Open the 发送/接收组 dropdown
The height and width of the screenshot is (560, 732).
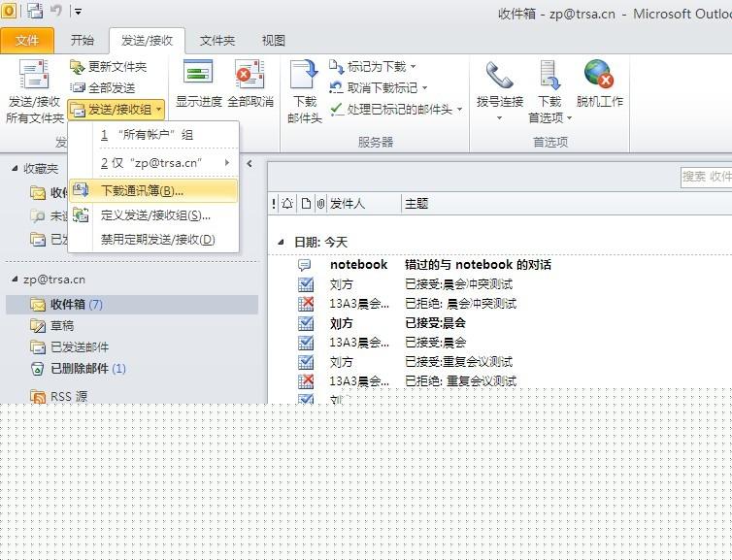[116, 110]
